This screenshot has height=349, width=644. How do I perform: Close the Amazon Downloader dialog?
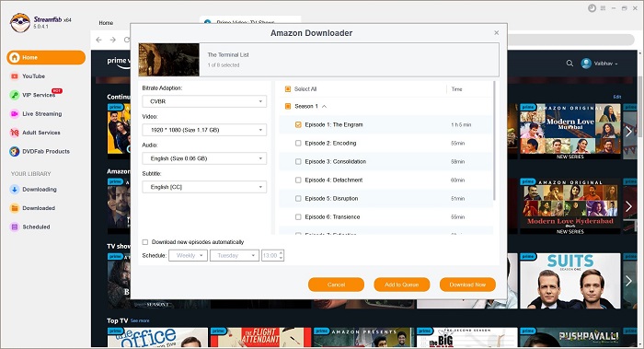click(497, 33)
